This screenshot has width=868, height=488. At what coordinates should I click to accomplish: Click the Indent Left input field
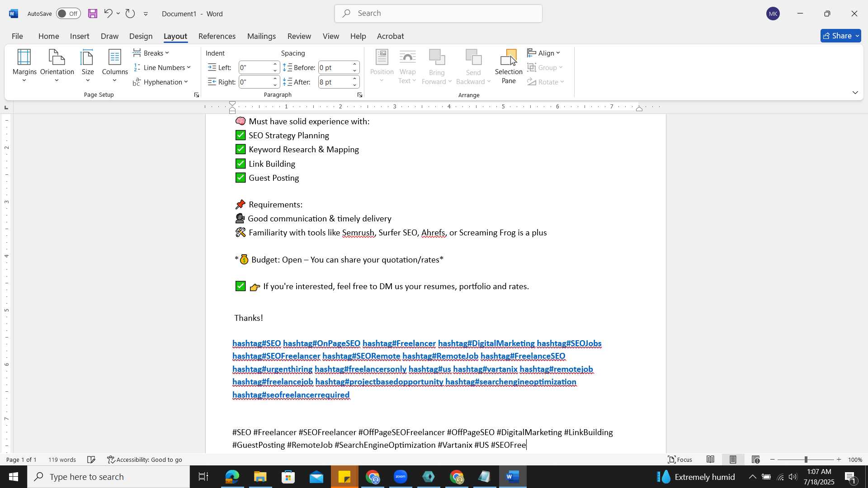pyautogui.click(x=255, y=68)
